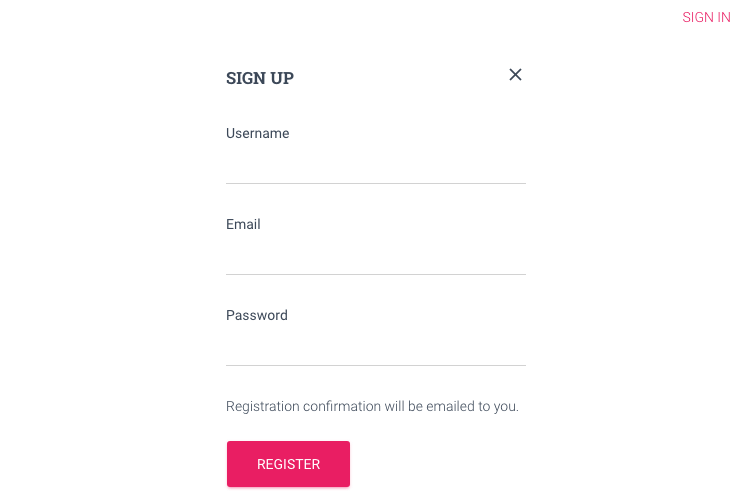Submit the sign-up form with the pink button
This screenshot has height=502, width=750.
288,464
